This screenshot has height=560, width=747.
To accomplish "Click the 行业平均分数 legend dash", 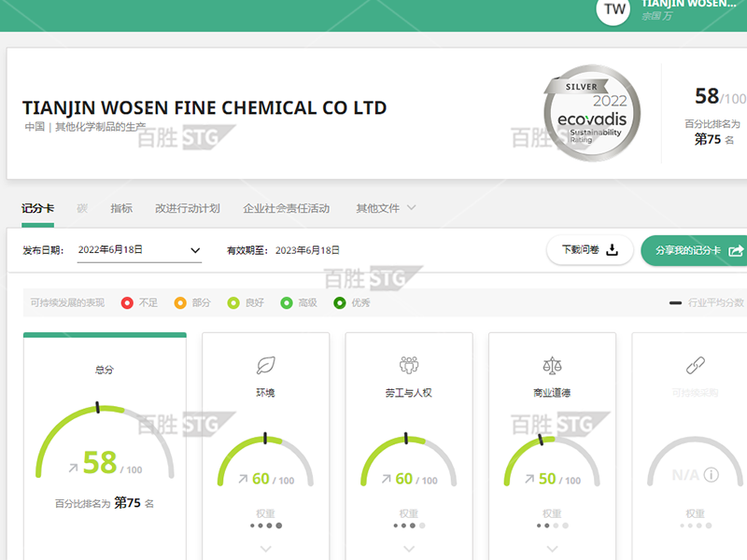I will coord(675,302).
